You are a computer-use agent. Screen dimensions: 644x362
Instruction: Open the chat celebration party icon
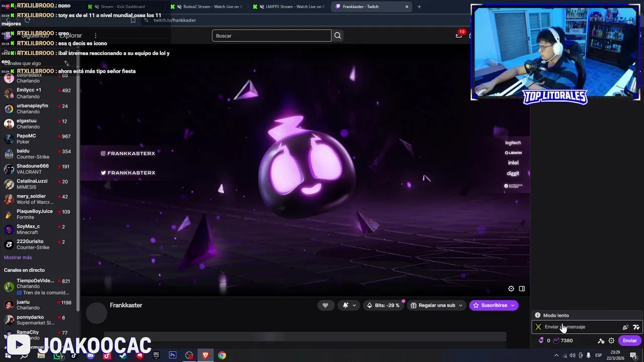625,327
